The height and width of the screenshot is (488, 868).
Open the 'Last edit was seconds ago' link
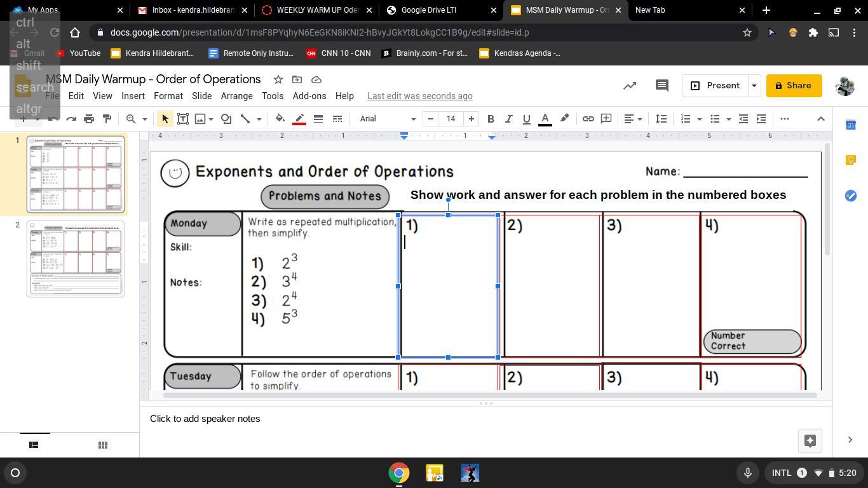[x=419, y=96]
